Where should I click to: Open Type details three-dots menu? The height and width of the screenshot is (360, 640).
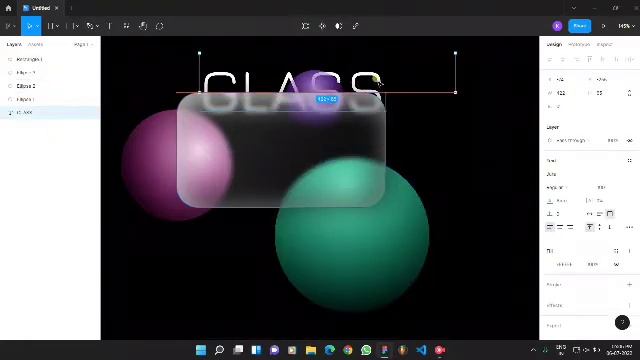tap(629, 227)
